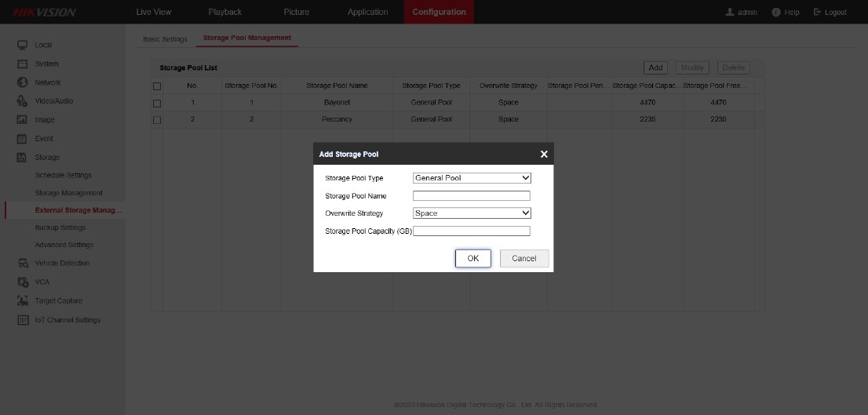Select the Peccancy storage pool row checkbox
The image size is (868, 415).
coord(157,120)
